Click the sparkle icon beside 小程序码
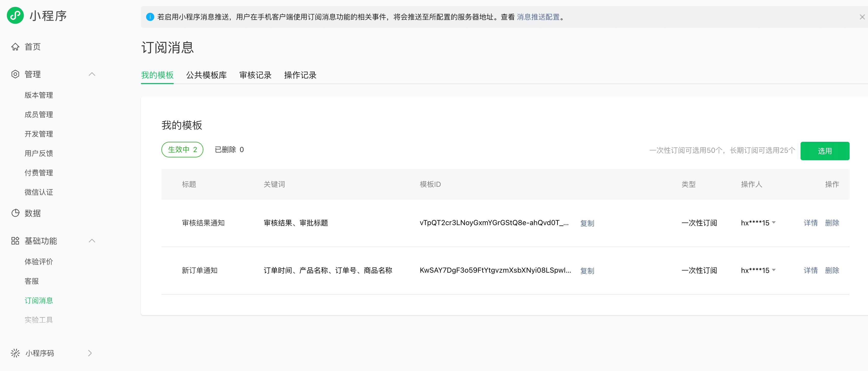 tap(15, 353)
